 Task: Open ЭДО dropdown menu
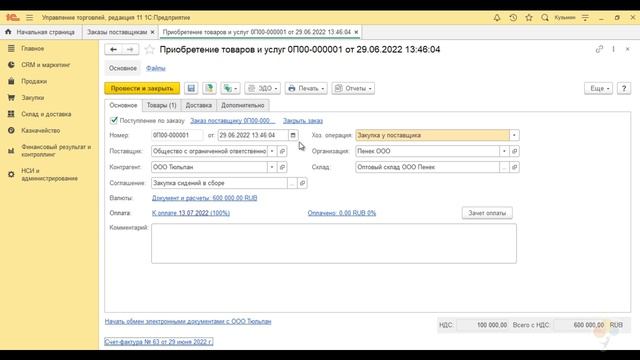click(262, 89)
